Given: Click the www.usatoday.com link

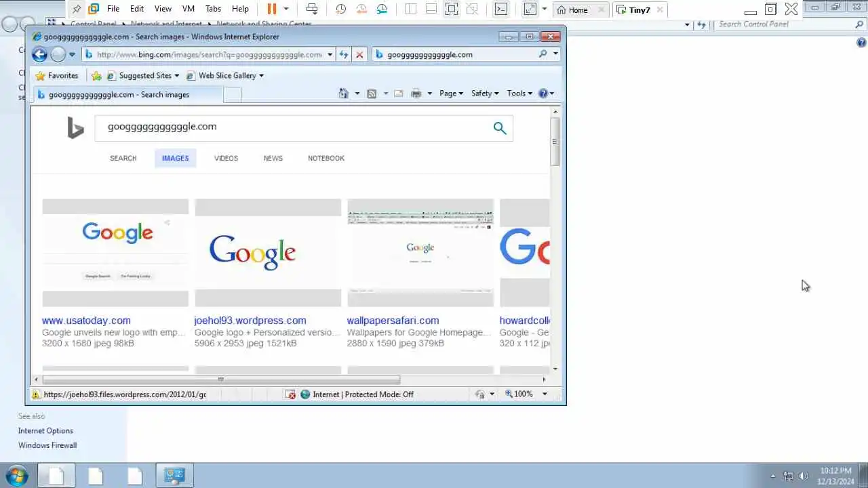Looking at the screenshot, I should 86,321.
